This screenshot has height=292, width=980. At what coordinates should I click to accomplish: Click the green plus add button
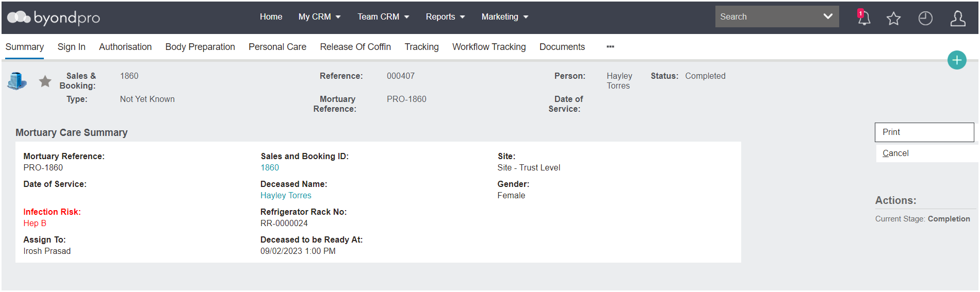coord(957,60)
